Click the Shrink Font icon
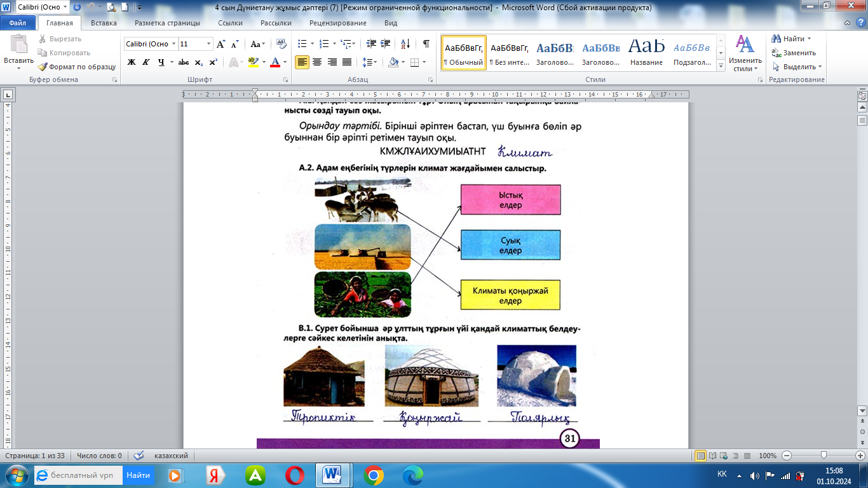 pyautogui.click(x=235, y=44)
